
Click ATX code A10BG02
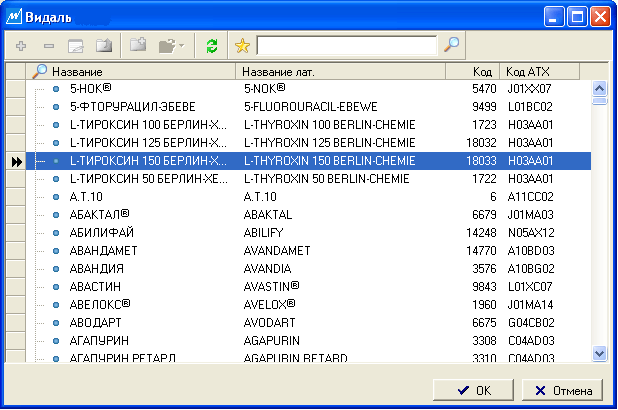531,269
